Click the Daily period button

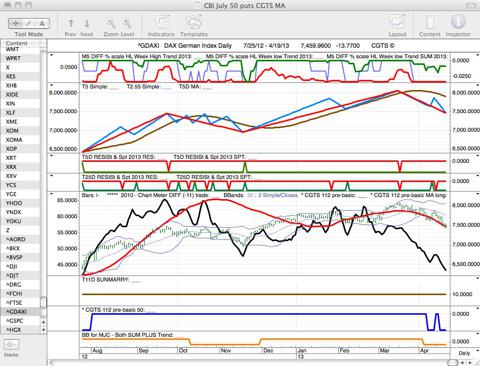click(x=464, y=353)
